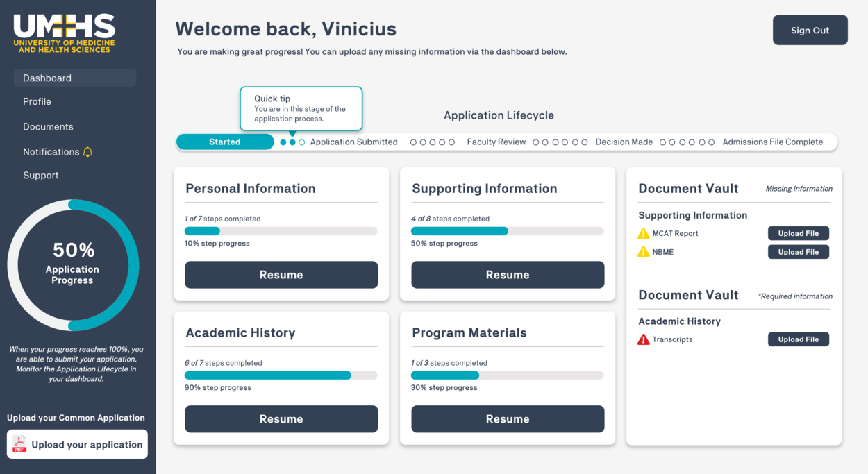Click the Personal Information progress bar
This screenshot has width=868, height=474.
[x=281, y=231]
